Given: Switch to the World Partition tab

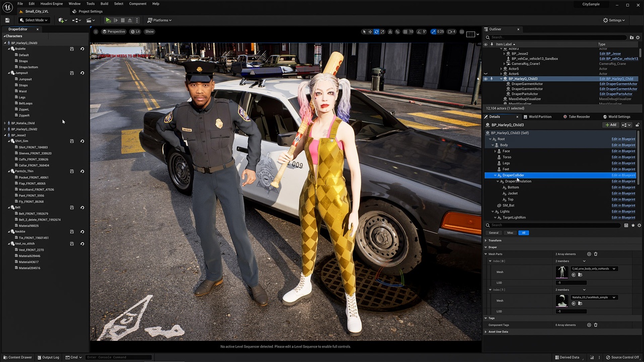Looking at the screenshot, I should 537,117.
